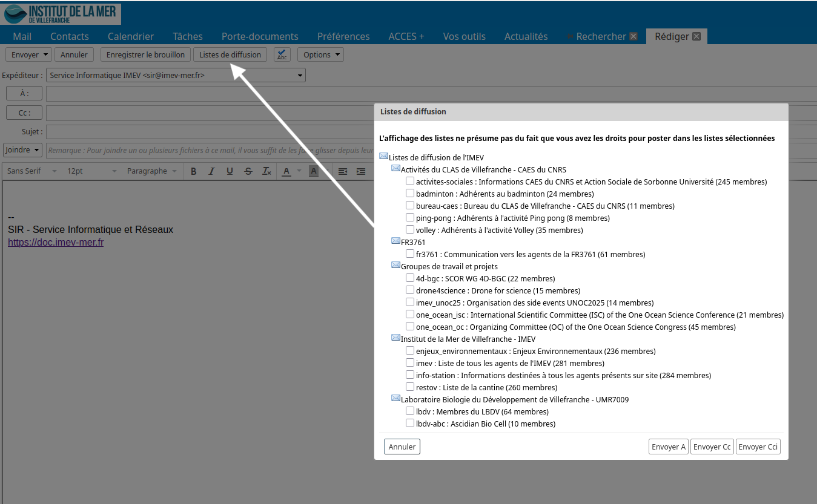Viewport: 817px width, 504px height.
Task: Switch to the Mail tab
Action: 22,36
